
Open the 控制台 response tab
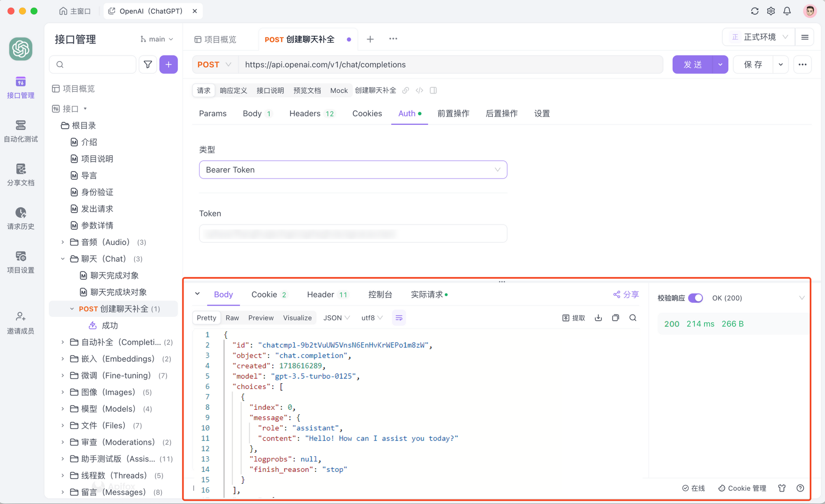(380, 294)
